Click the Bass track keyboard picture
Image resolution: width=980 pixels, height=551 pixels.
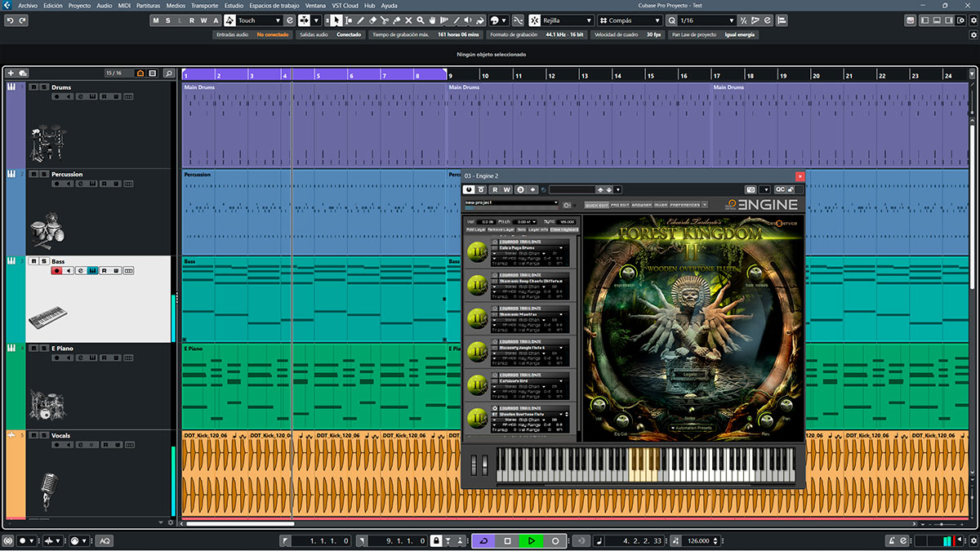pos(50,318)
